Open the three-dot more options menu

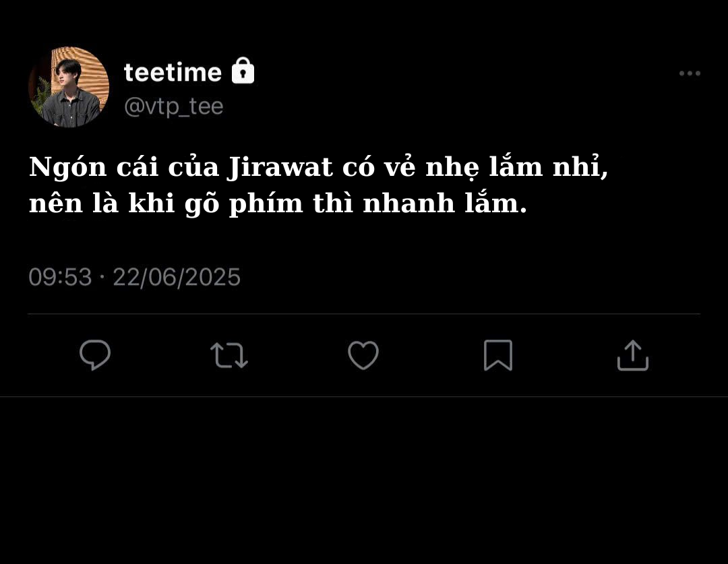(x=690, y=73)
